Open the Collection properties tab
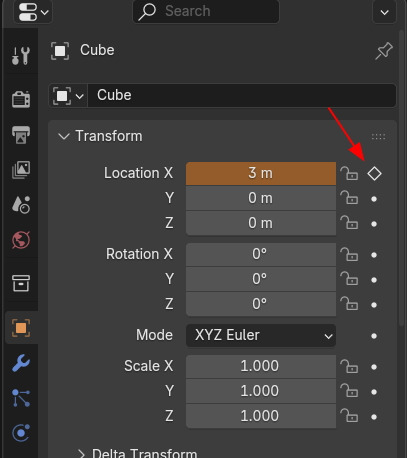Screen dimensions: 407x458 click(x=21, y=283)
